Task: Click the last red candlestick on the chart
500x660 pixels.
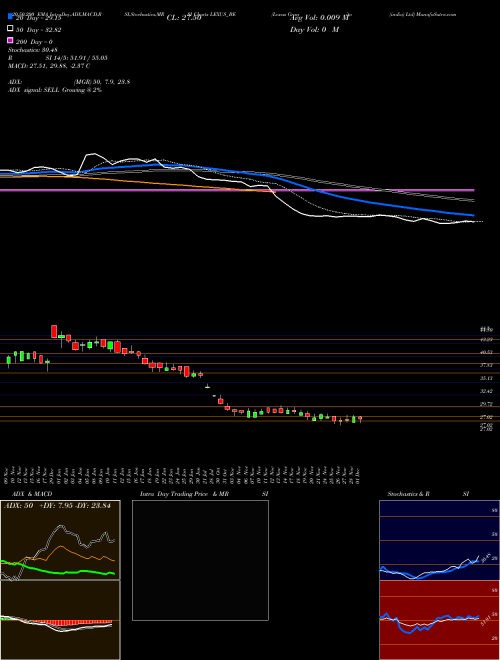Action: 360,418
